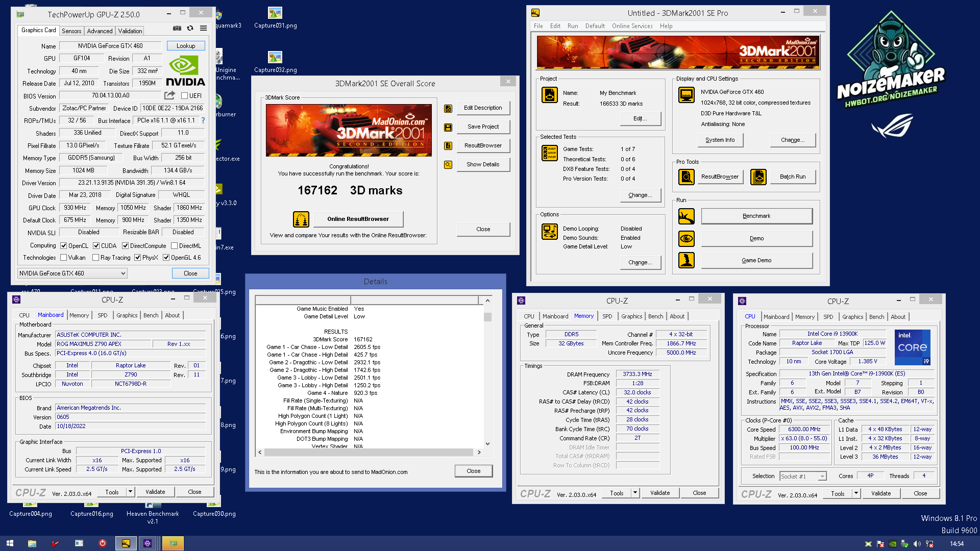Open Online Services menu in 3DMark2001

pos(632,26)
